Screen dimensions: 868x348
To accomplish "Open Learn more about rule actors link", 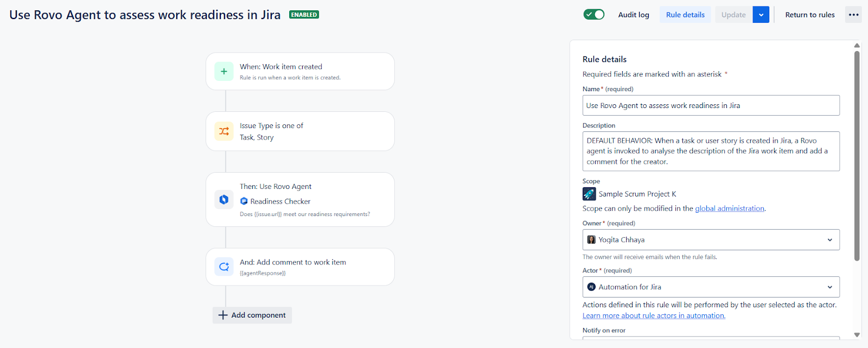I will point(654,315).
